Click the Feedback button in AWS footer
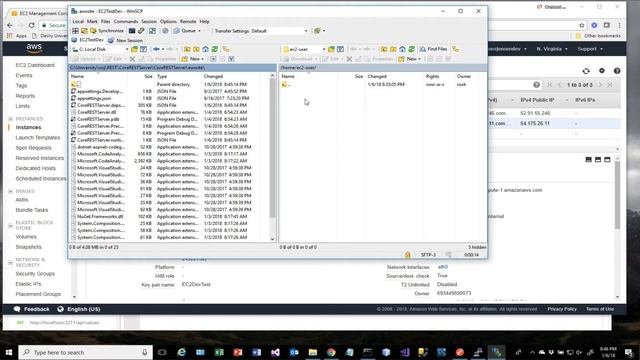640x360 pixels. [32, 309]
